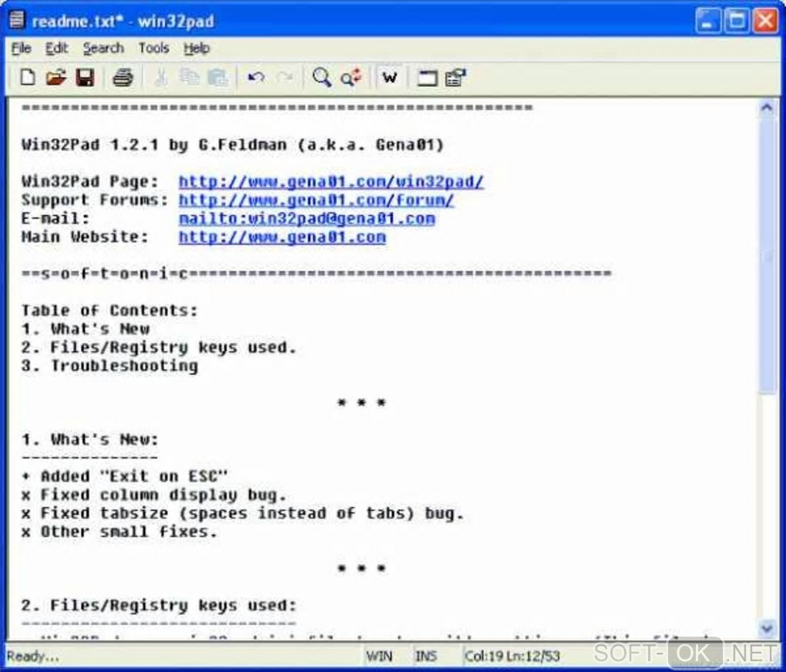Toggle always-on-top window icon

pos(427,78)
